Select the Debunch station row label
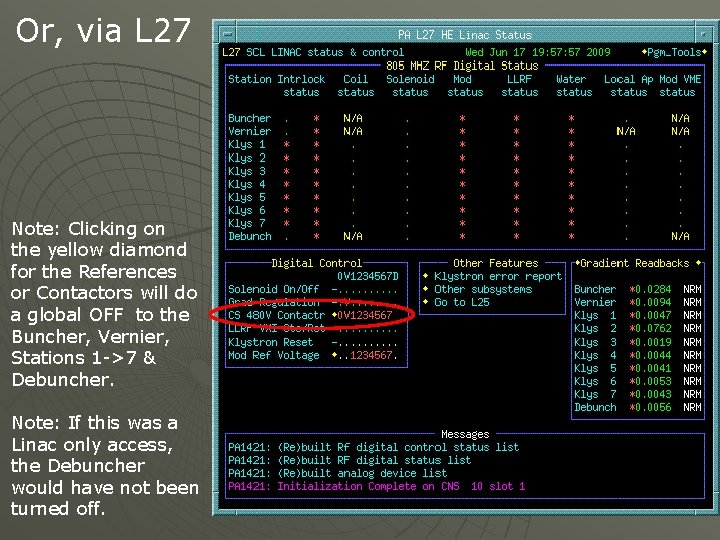Viewport: 720px width, 540px height. tap(249, 236)
